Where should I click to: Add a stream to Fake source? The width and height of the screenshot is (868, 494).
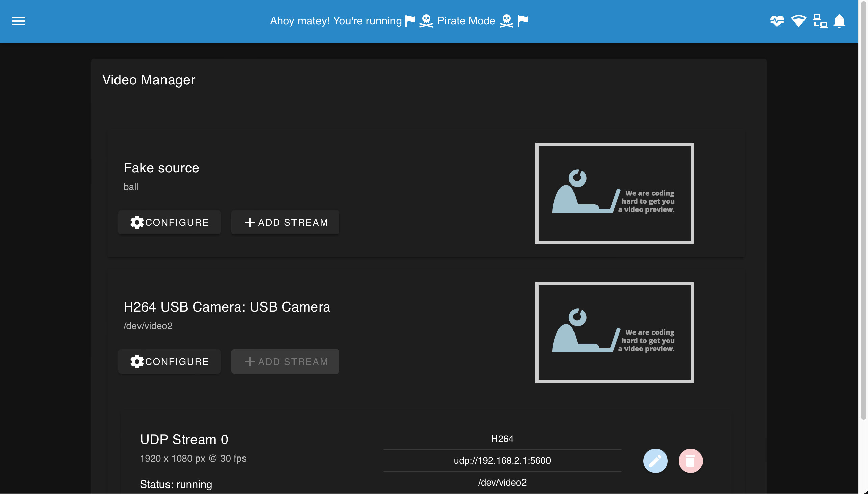[285, 222]
